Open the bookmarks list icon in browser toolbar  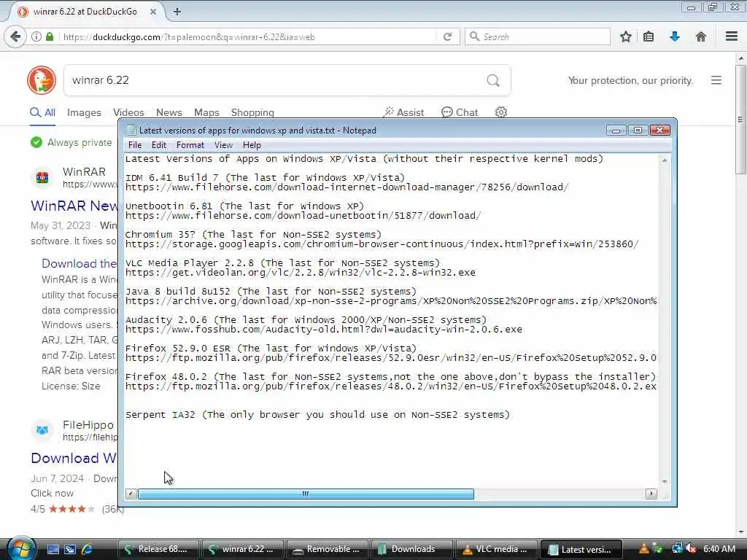tap(649, 36)
